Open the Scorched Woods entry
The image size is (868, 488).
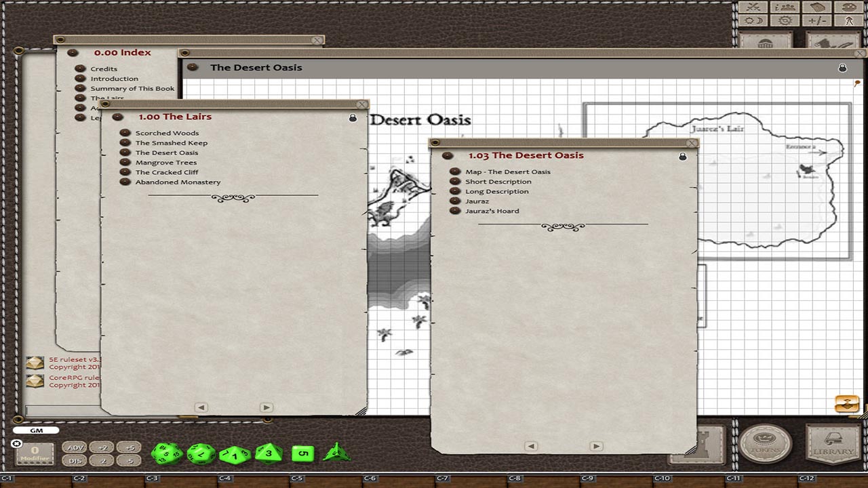(x=166, y=133)
